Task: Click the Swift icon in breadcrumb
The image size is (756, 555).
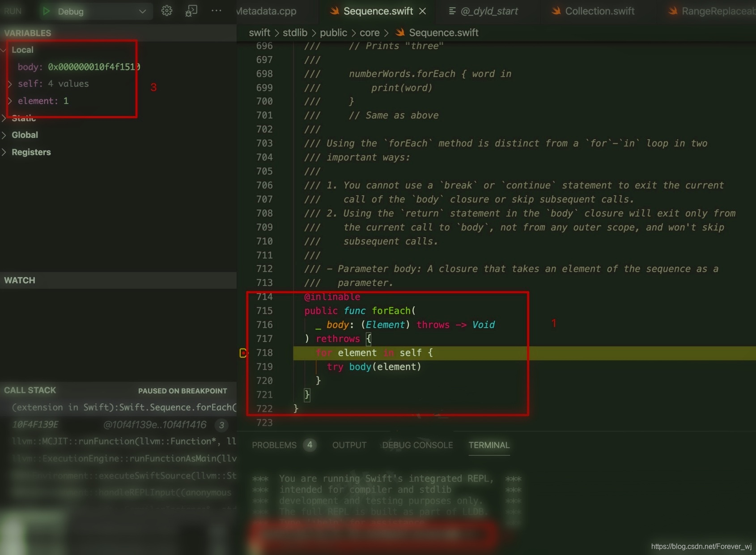Action: coord(400,32)
